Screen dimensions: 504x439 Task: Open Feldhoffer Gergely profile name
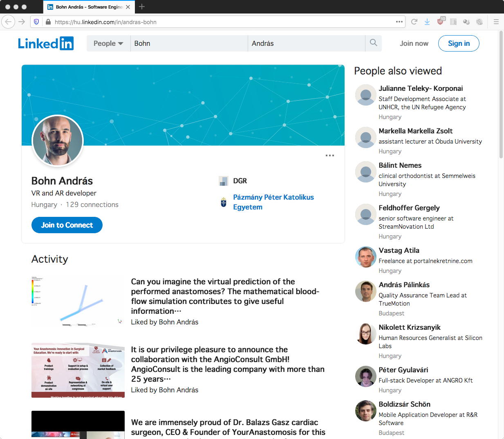pos(409,208)
